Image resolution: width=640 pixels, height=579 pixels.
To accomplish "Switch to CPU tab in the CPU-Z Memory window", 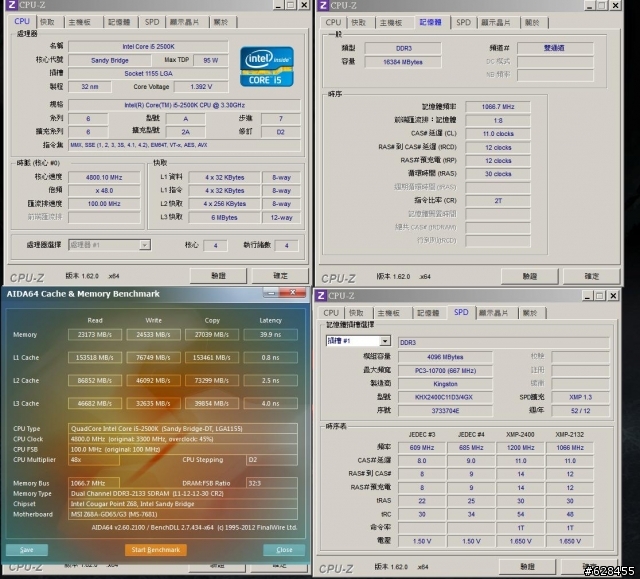I will pos(333,22).
